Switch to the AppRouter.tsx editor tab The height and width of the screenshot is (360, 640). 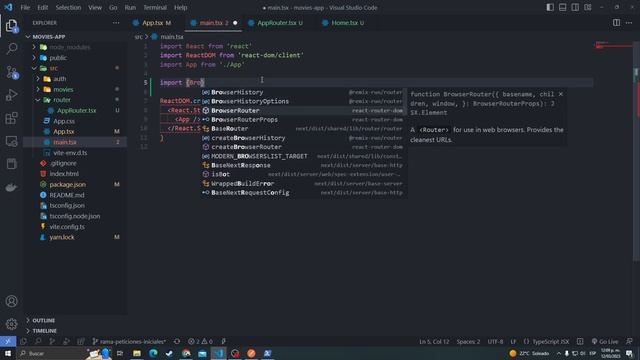click(x=280, y=23)
